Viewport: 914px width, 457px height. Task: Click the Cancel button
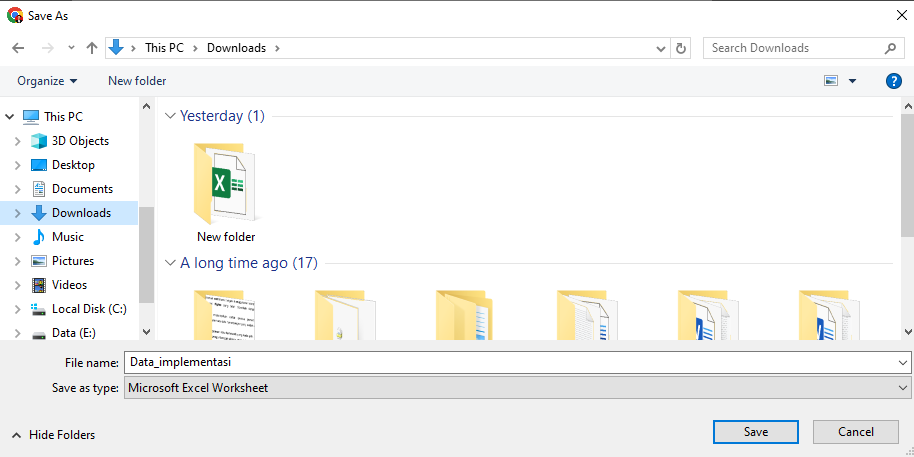pyautogui.click(x=855, y=432)
